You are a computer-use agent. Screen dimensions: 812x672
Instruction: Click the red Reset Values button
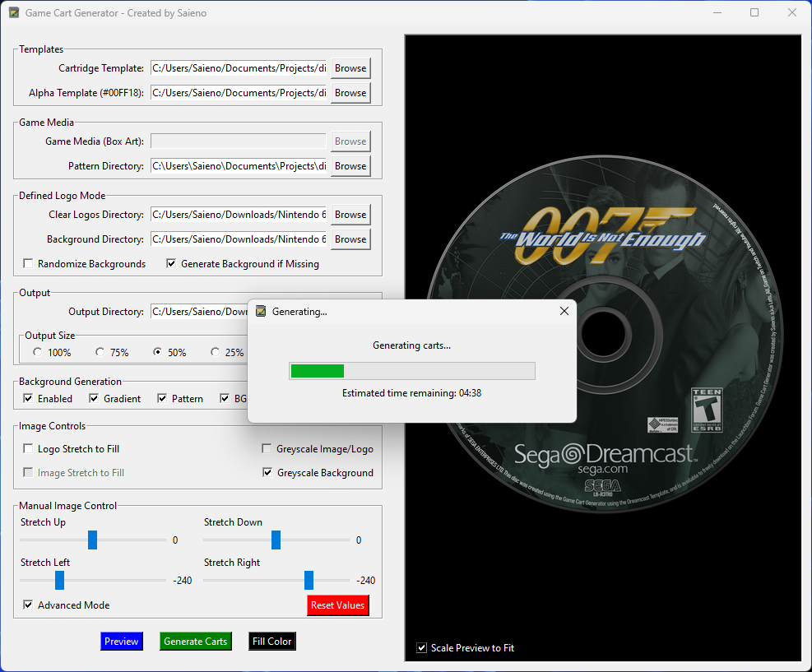point(337,605)
